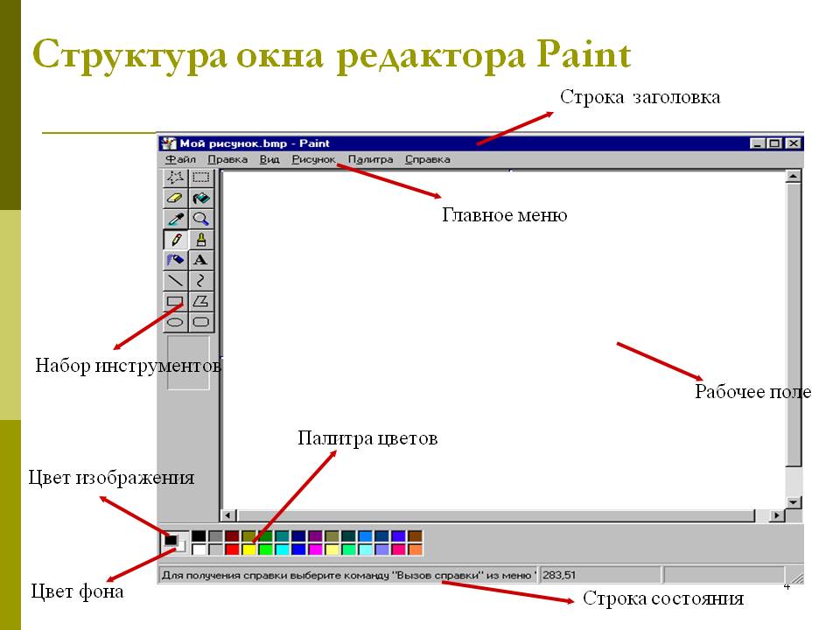Choose the Fill With Color bucket tool
Screen dimensions: 840x630
point(200,199)
